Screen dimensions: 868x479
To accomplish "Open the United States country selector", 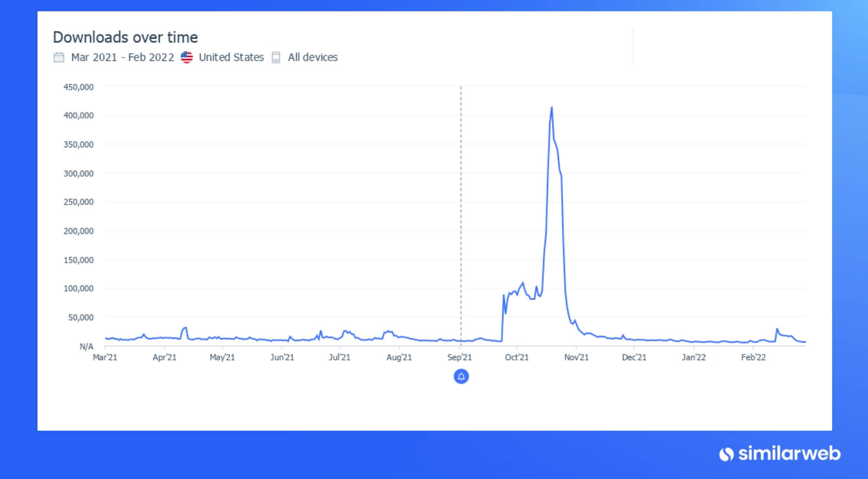I will [231, 57].
